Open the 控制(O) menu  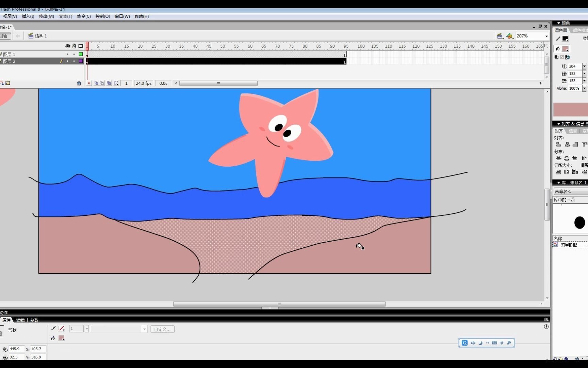[x=102, y=16]
